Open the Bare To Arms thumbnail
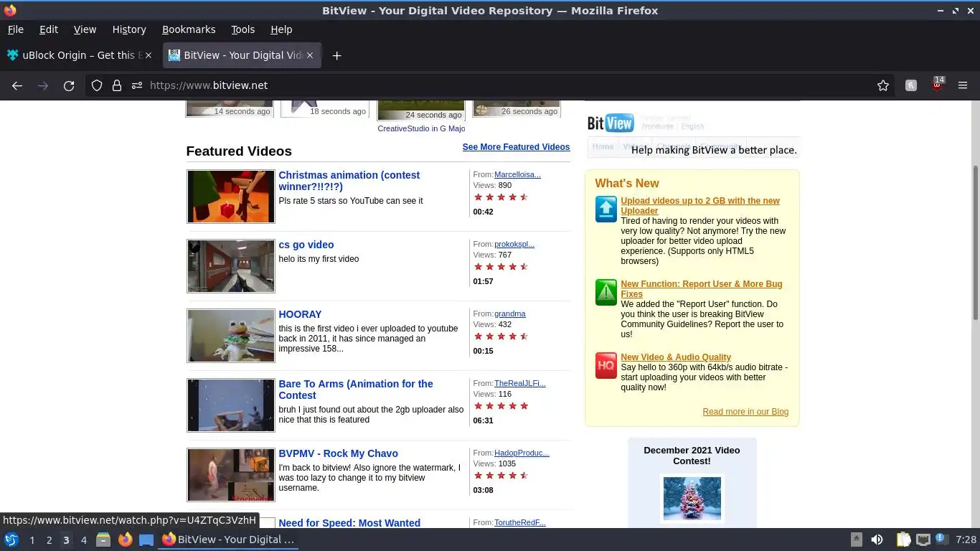The width and height of the screenshot is (980, 551). [x=231, y=405]
